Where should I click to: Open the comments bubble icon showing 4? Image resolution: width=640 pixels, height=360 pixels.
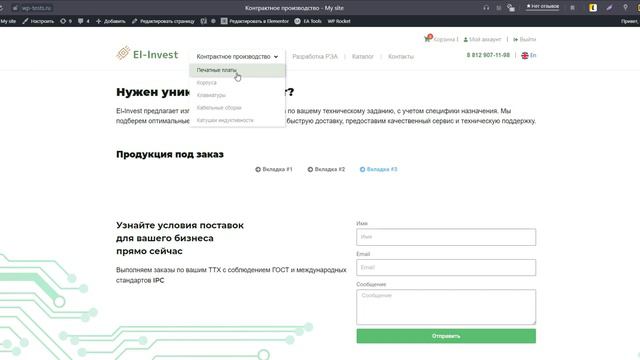click(81, 21)
